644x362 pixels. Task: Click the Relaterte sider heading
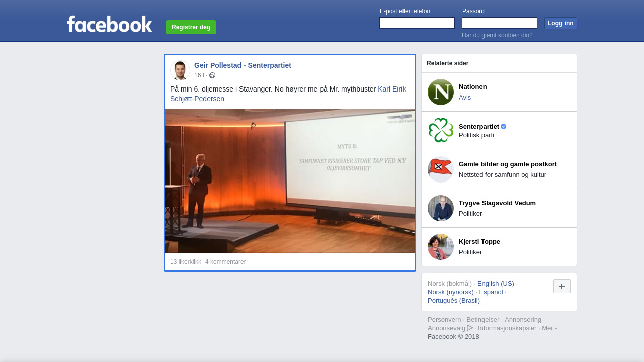click(447, 63)
